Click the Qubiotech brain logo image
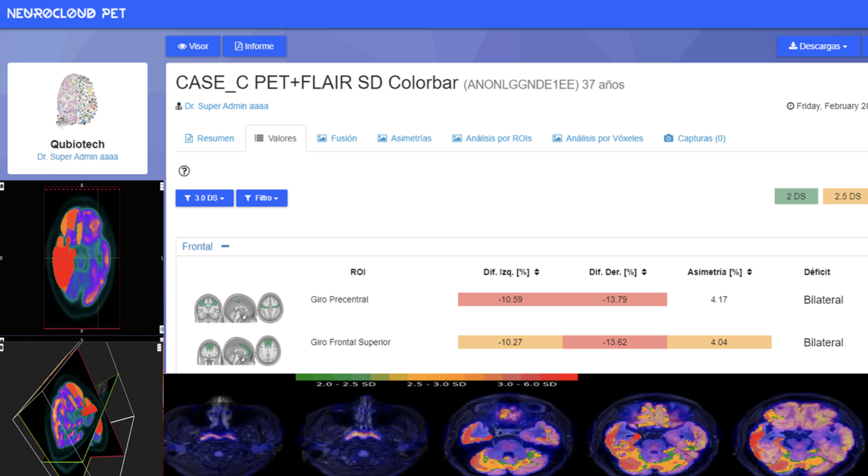 click(77, 101)
